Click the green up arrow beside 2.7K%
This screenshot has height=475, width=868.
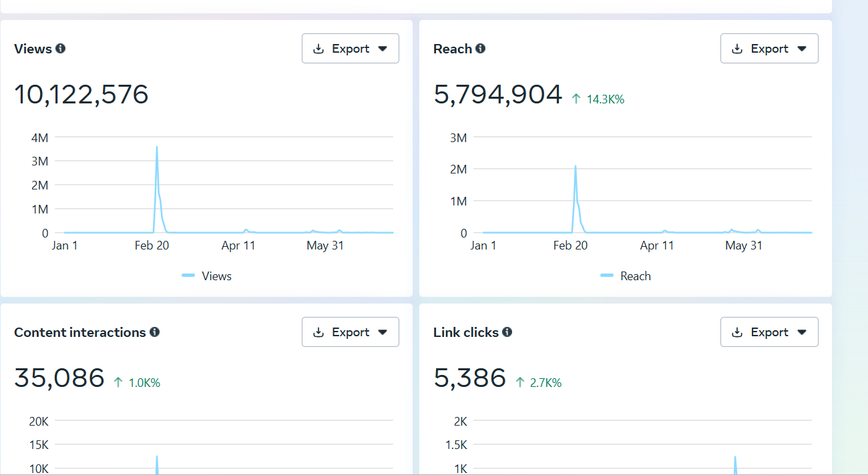click(519, 383)
